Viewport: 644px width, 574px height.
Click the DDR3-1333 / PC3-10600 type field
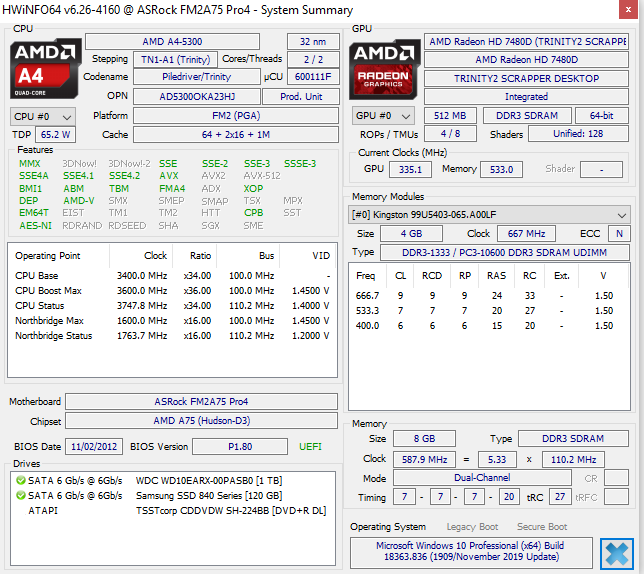click(504, 253)
